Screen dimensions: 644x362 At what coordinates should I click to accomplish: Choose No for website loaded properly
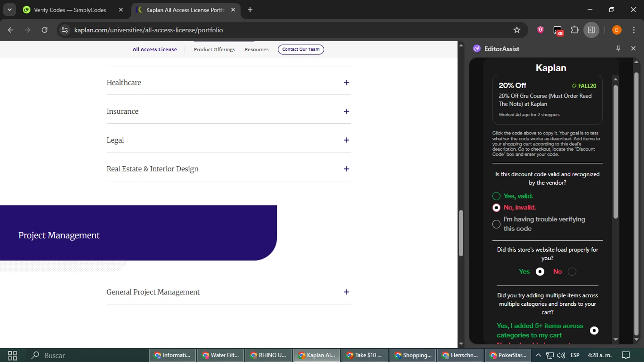[572, 271]
